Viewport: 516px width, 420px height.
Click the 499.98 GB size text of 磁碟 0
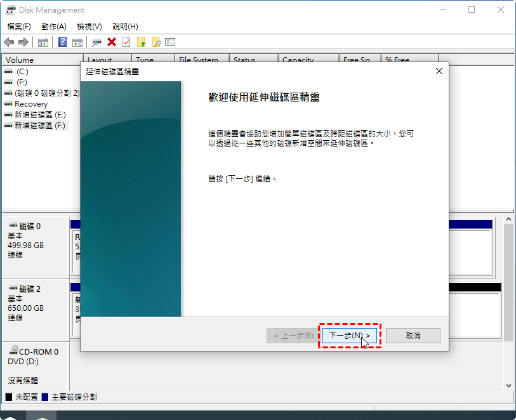click(x=25, y=246)
